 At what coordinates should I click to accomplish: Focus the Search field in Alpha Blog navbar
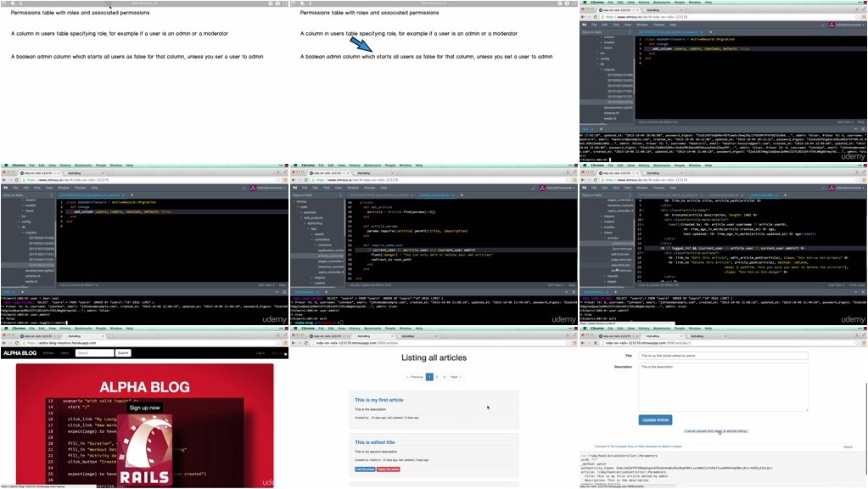[95, 353]
